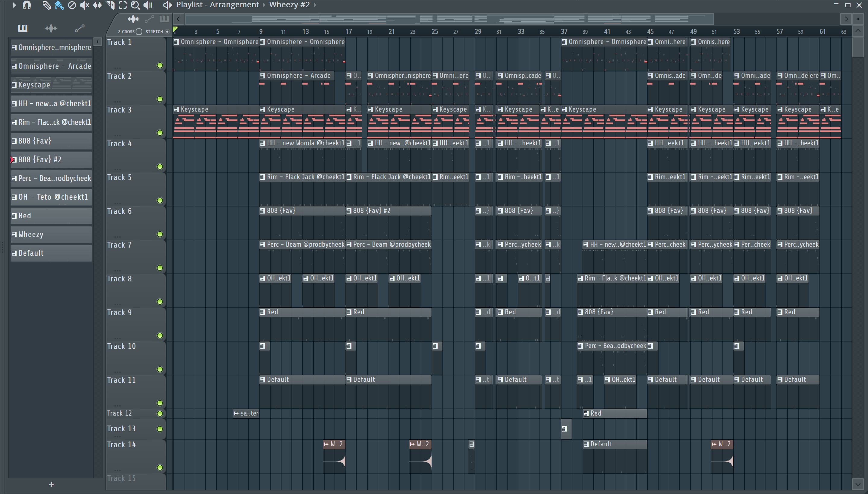Open the Arrangement breadcrumb arrow
The height and width of the screenshot is (494, 868).
point(264,5)
